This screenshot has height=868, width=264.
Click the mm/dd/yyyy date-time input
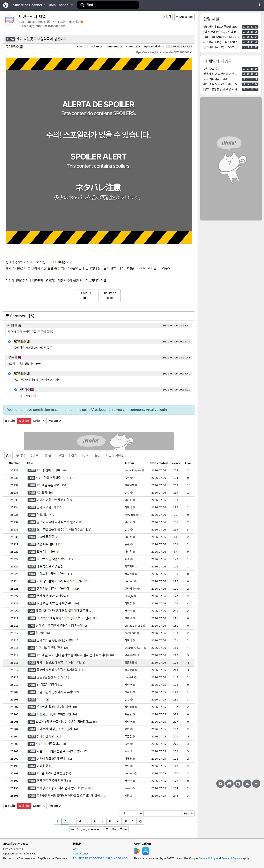coord(89,829)
